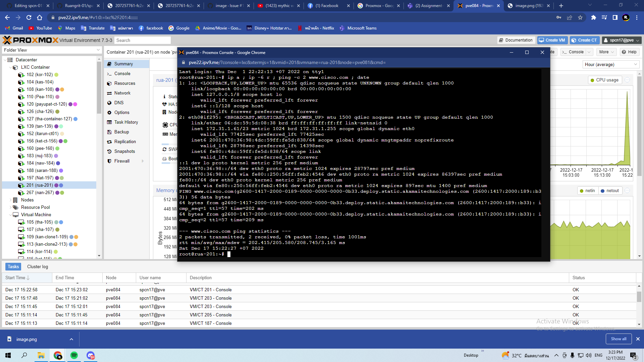This screenshot has height=362, width=644.
Task: View Task History list entry
Action: coord(126,122)
